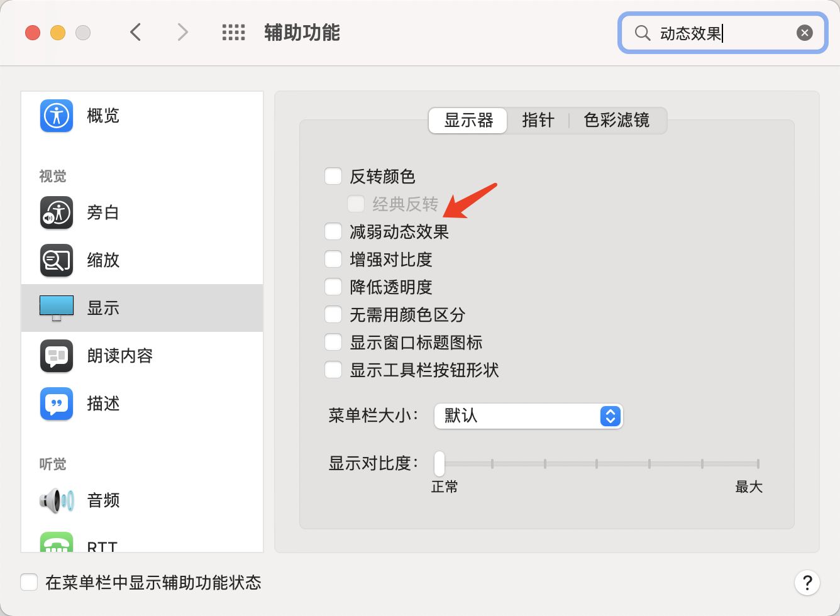Enable 在菜单栏中显示辅助功能状态 checkbox
840x616 pixels.
click(x=29, y=582)
